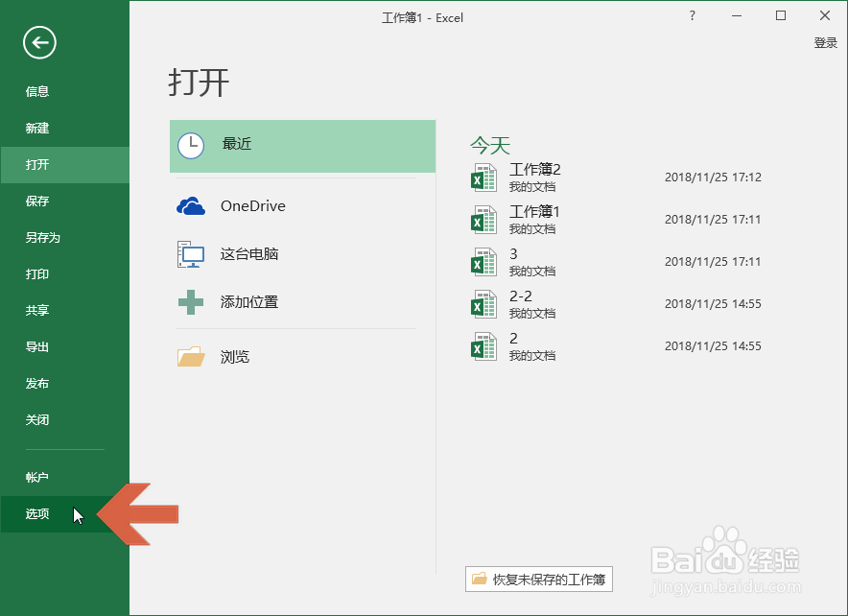Select 导出 in the sidebar
848x616 pixels.
[65, 346]
